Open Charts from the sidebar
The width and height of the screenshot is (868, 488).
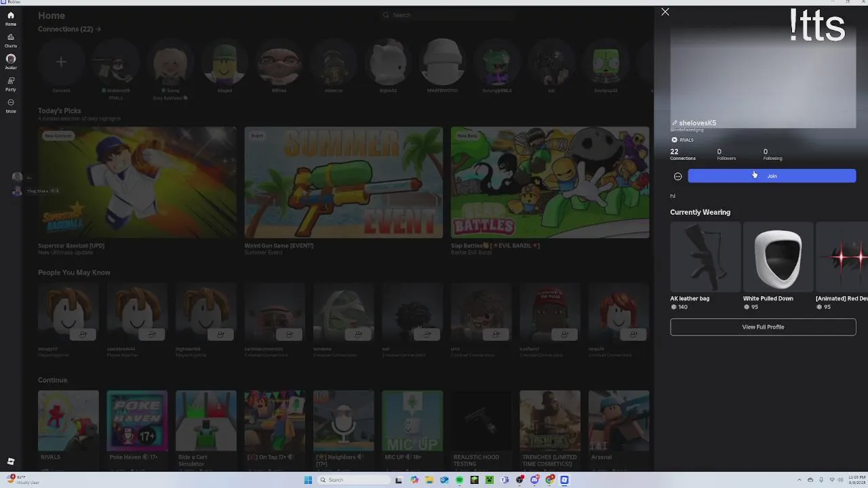(x=11, y=40)
